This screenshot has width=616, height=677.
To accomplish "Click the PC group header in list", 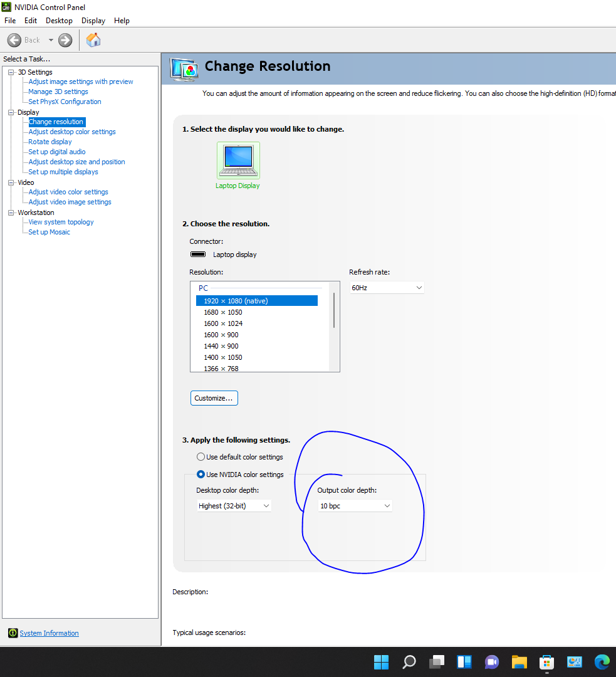I will coord(203,288).
